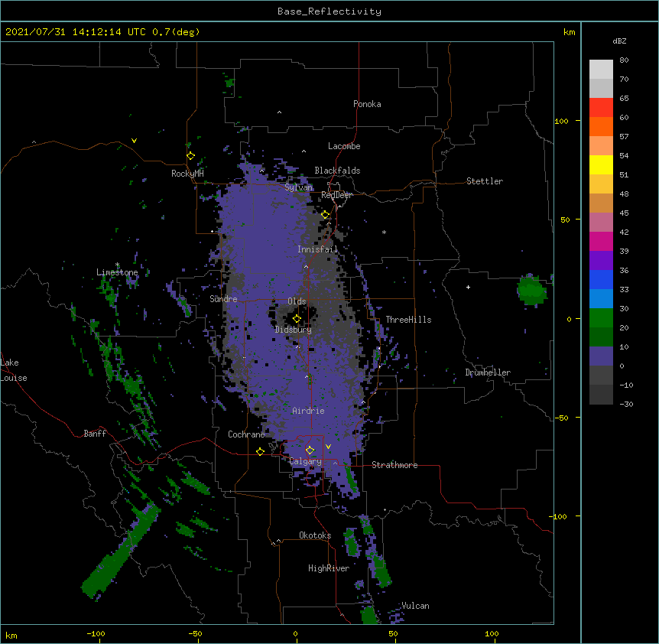The height and width of the screenshot is (644, 659).
Task: Click the ThreeHills city label
Action: tap(408, 320)
